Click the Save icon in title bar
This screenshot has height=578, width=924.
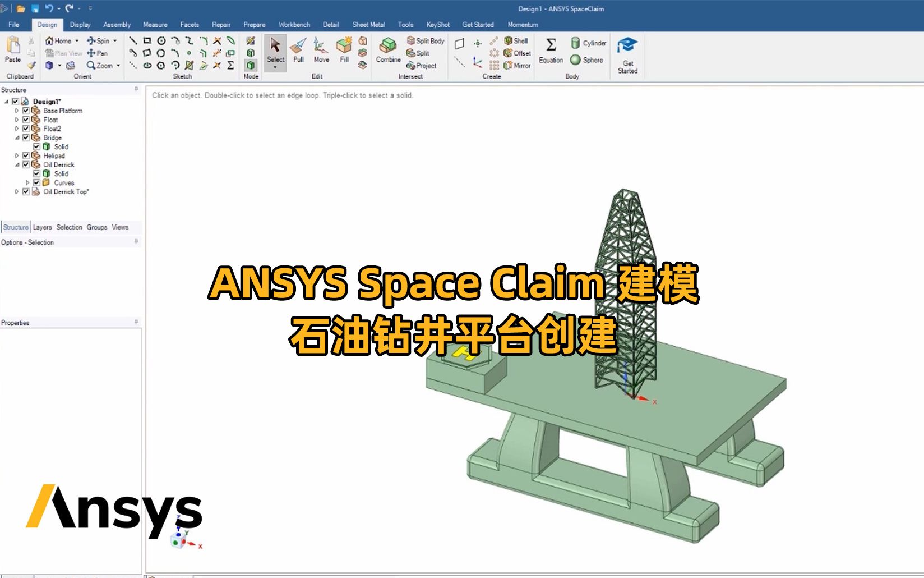coord(35,8)
